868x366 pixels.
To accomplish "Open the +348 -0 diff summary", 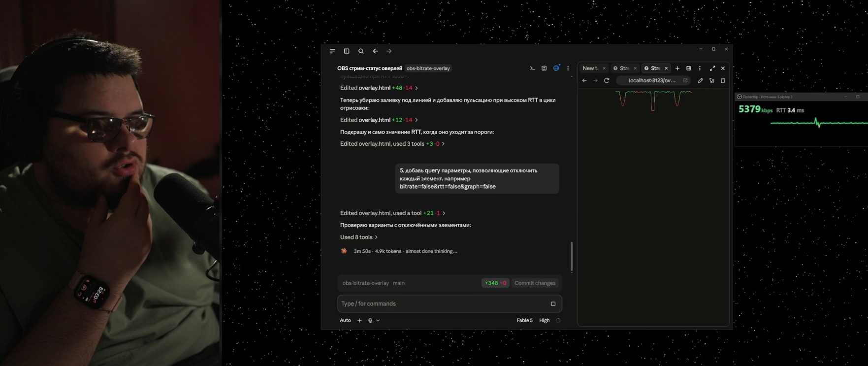I will [x=495, y=283].
